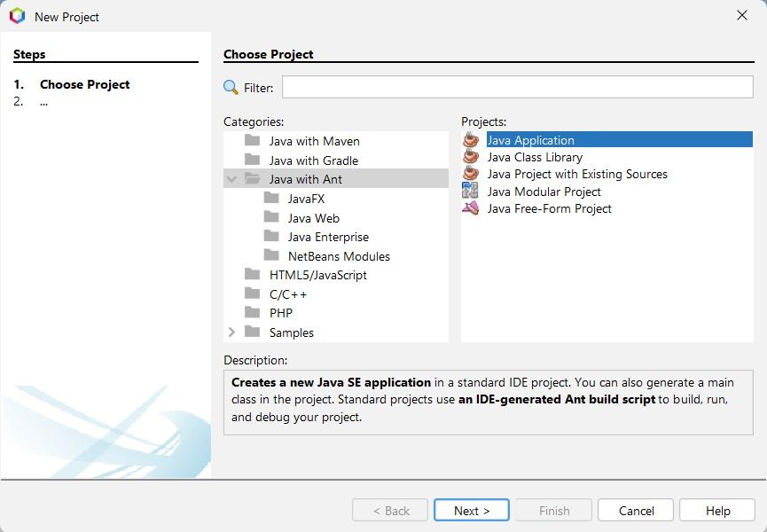Click the Java Application coffee cup icon
This screenshot has height=532, width=767.
tap(471, 139)
